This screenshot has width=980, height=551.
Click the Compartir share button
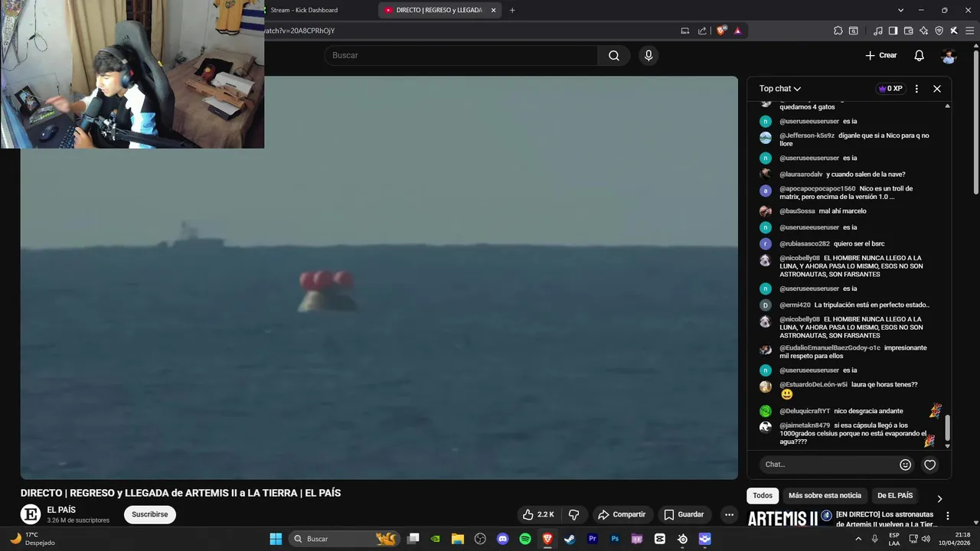(622, 514)
